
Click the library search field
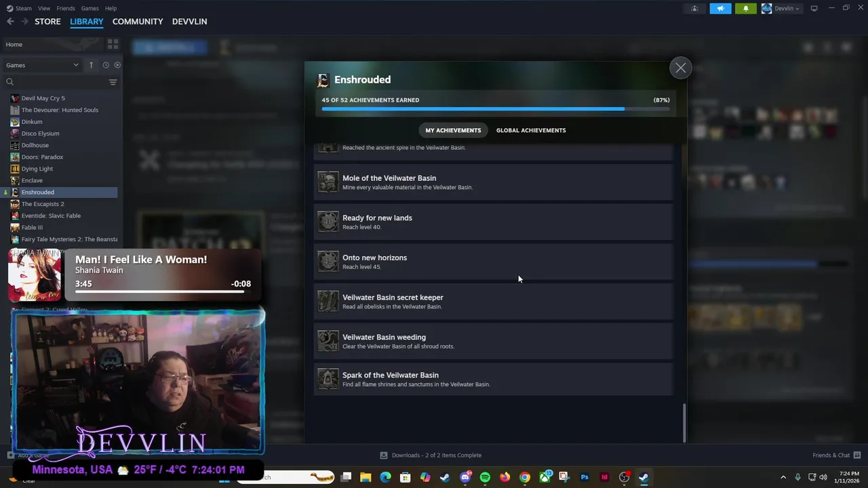[56, 82]
